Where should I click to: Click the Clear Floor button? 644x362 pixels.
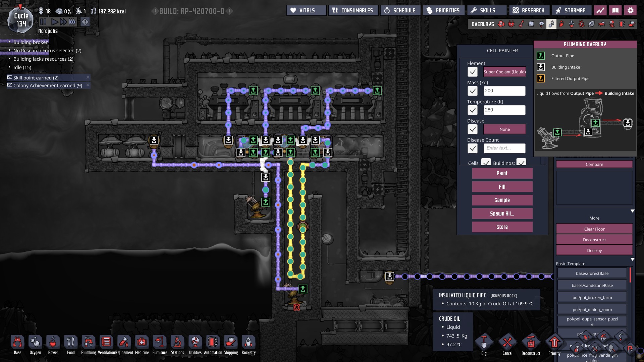tap(594, 229)
